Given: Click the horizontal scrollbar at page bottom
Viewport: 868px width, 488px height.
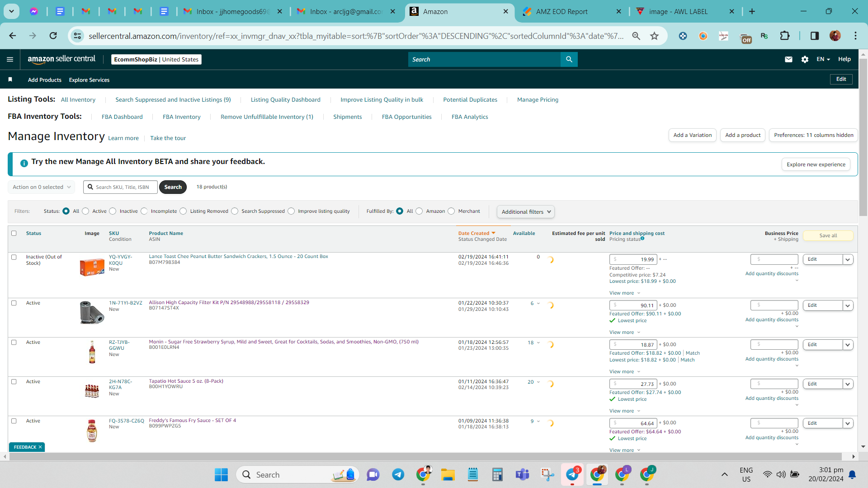Looking at the screenshot, I should (x=425, y=457).
